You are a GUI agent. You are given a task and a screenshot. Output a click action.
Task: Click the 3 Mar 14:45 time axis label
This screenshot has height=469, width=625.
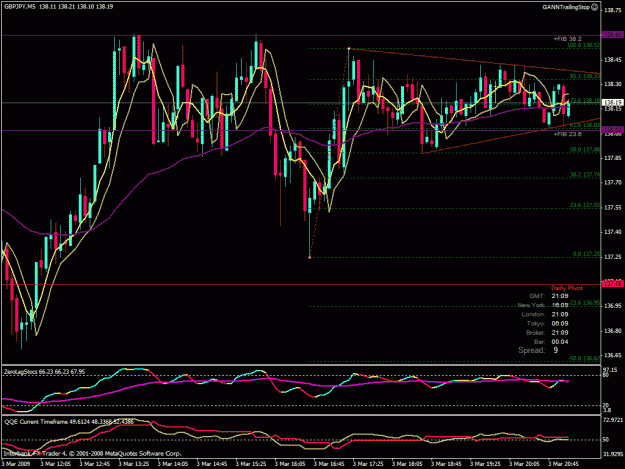[212, 464]
